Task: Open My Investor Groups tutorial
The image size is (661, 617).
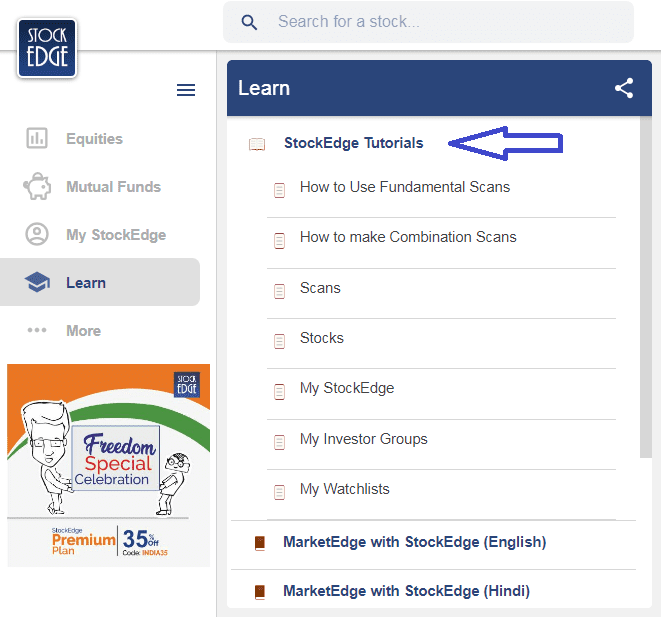Action: [x=364, y=439]
